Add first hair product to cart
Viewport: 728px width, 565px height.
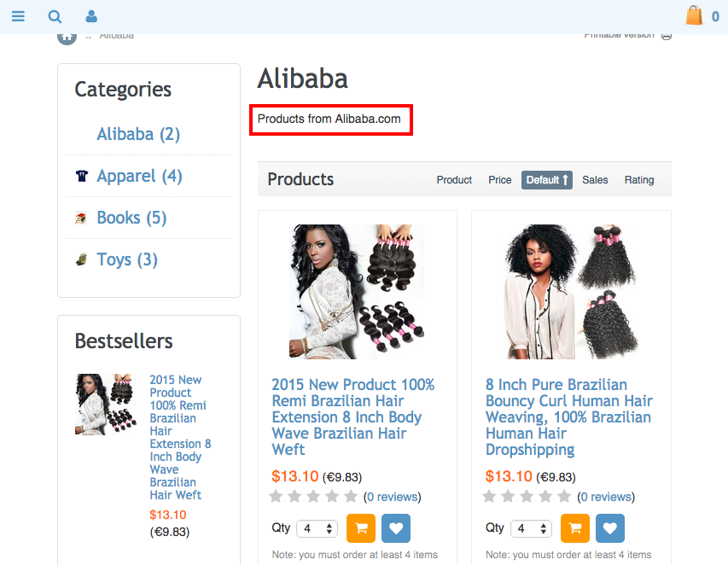click(361, 528)
